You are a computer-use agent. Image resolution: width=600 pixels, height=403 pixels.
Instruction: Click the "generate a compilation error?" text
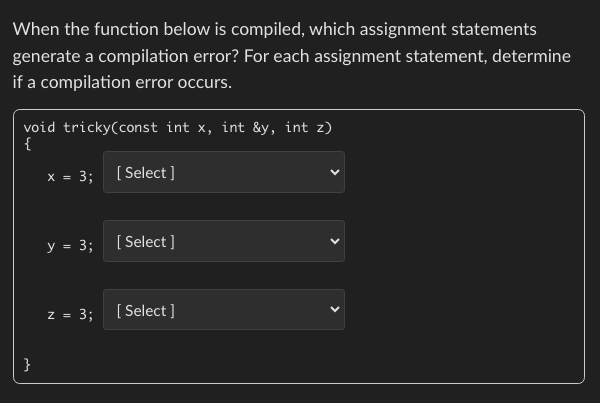pyautogui.click(x=126, y=56)
